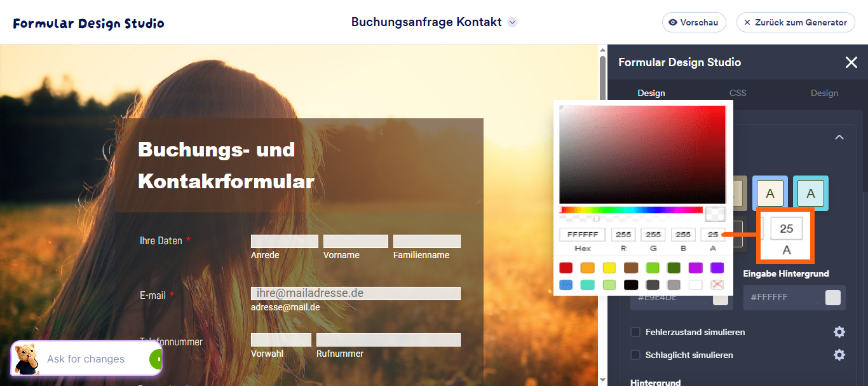Click the form preview scrollbar up arrow
Screen dimensions: 868x386
click(x=602, y=50)
